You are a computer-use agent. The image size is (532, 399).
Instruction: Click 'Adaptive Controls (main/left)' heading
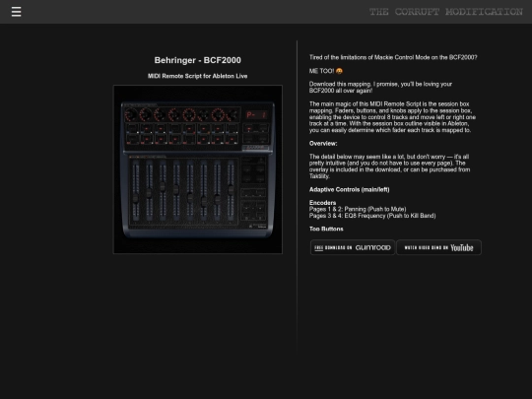click(349, 190)
